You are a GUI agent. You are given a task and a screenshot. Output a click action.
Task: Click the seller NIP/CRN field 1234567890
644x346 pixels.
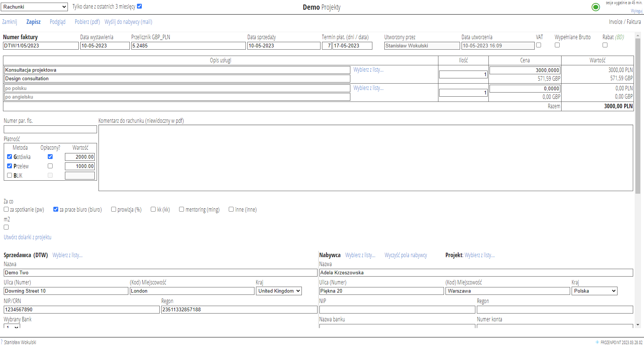pyautogui.click(x=82, y=309)
